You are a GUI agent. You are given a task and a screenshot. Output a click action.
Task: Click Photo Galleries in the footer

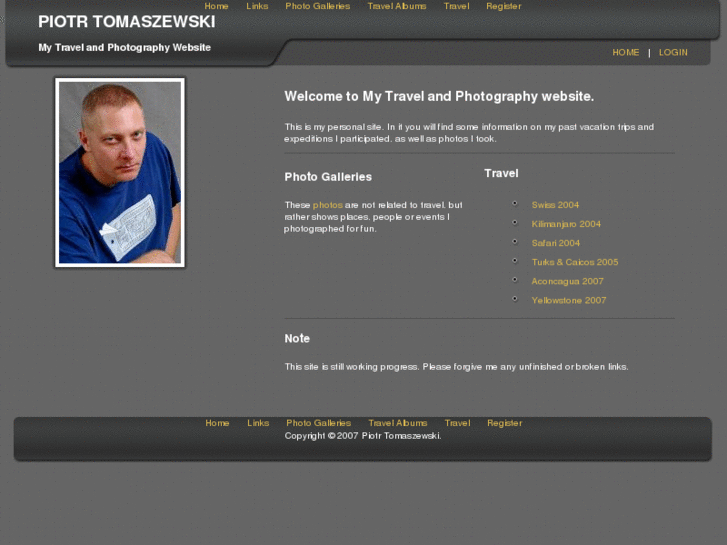[x=319, y=423]
